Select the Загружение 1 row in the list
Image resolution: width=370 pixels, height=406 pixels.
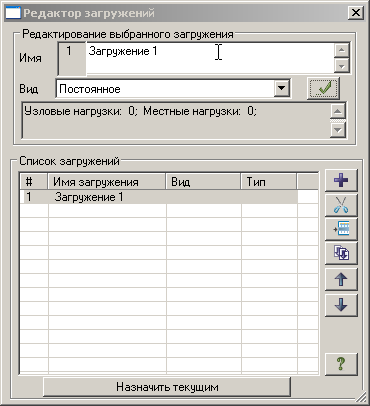pos(159,197)
